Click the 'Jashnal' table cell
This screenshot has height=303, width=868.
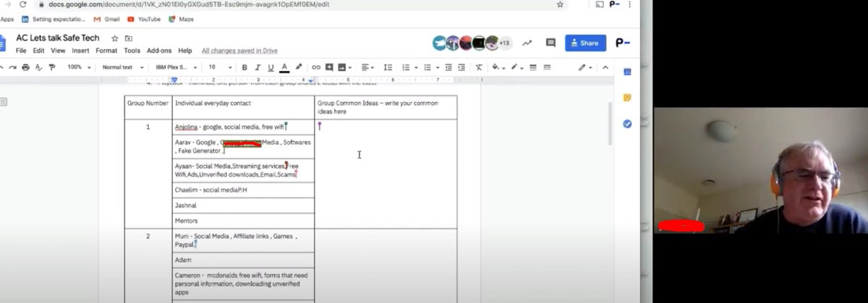point(243,205)
